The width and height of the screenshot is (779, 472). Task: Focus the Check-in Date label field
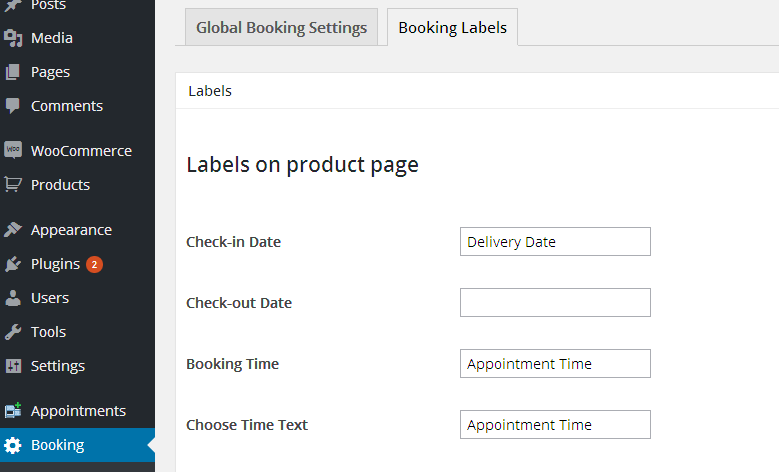pos(555,241)
